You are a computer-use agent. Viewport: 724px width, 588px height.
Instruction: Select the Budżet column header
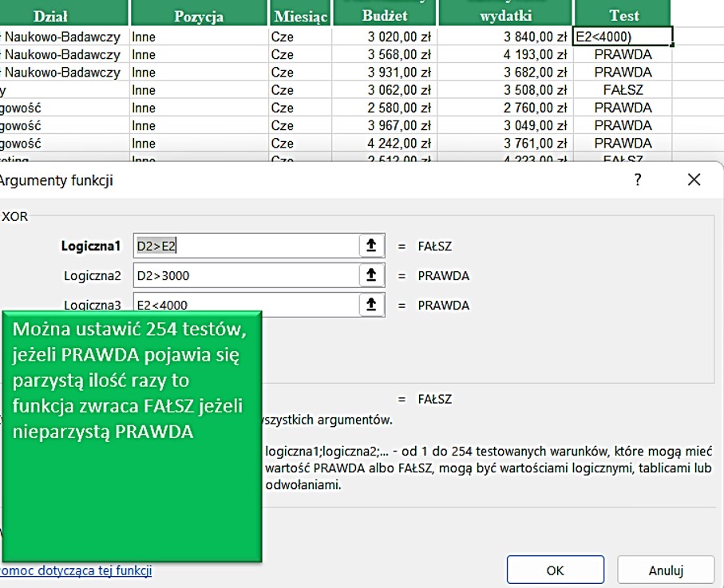[385, 14]
